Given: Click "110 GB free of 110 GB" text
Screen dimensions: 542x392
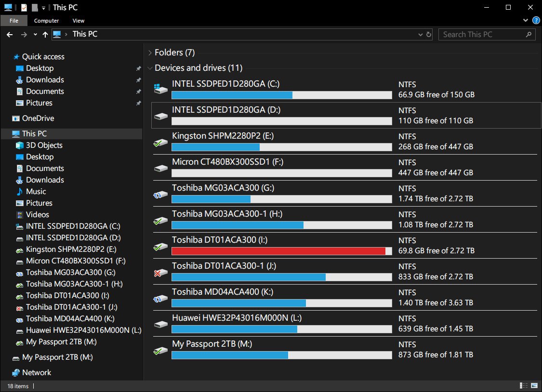Looking at the screenshot, I should tap(436, 121).
